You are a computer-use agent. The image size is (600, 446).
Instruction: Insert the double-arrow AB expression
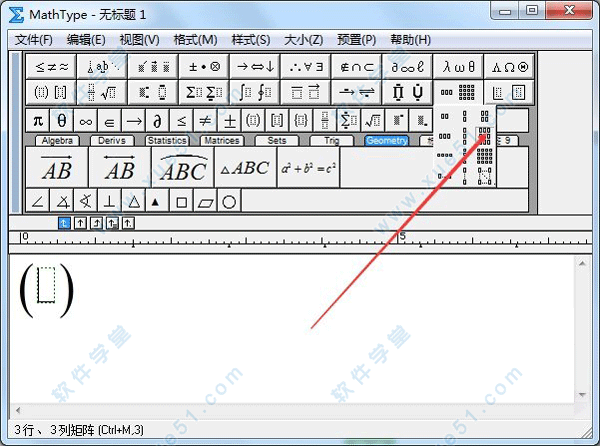(x=120, y=167)
